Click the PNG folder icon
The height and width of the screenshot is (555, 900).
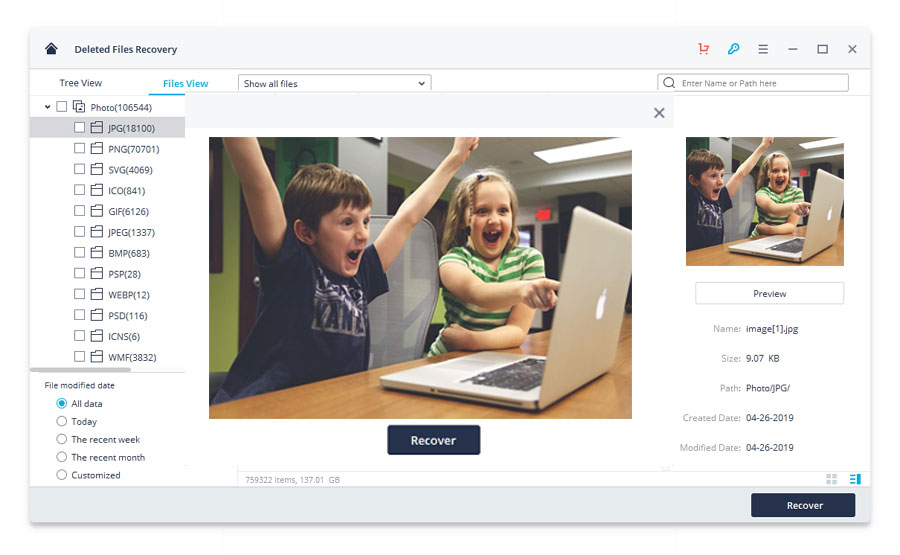(97, 148)
